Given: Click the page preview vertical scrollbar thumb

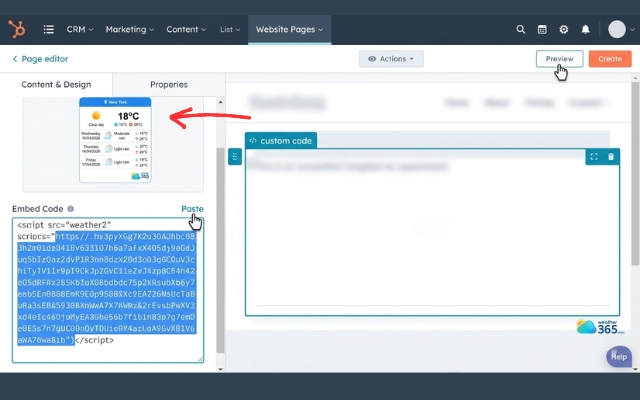Looking at the screenshot, I should pos(635,173).
